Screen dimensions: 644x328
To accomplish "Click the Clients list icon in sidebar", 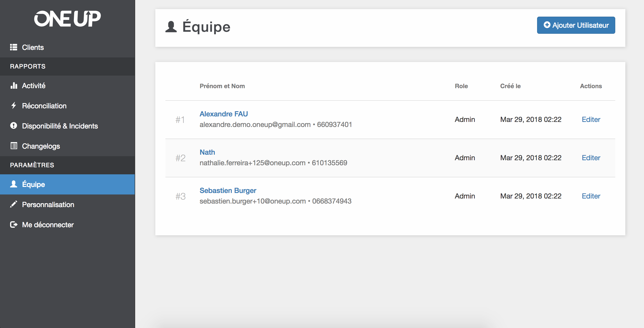I will point(14,47).
